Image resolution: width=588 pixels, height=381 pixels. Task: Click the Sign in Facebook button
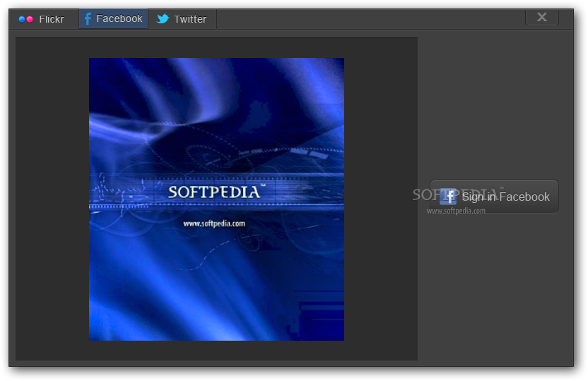tap(494, 197)
